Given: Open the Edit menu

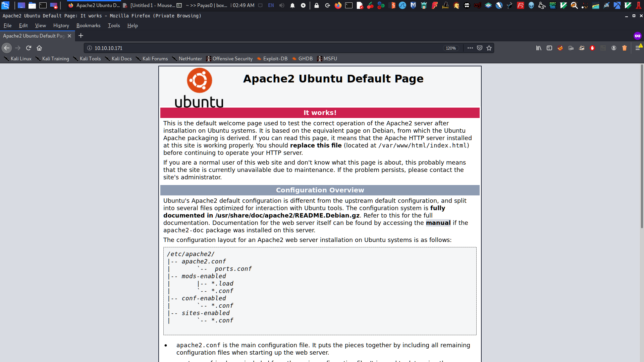Looking at the screenshot, I should click(x=23, y=25).
